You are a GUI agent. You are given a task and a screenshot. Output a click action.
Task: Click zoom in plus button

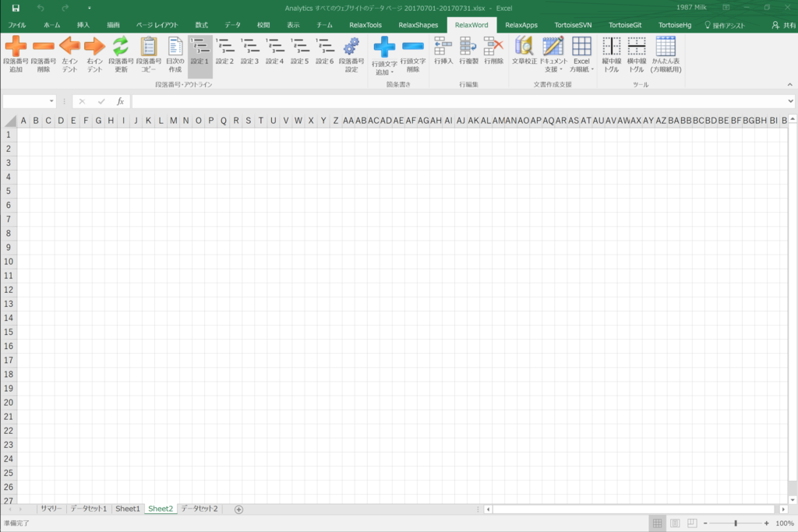(x=767, y=523)
